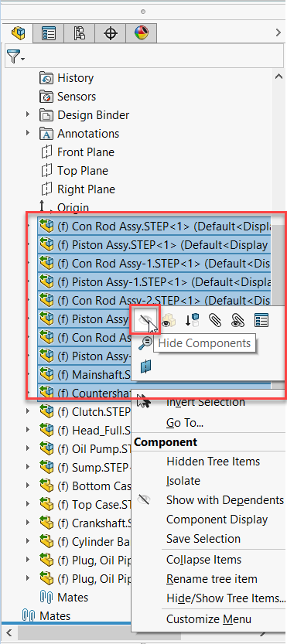The image size is (287, 644).
Task: Open the FeatureManager Design Tree tab
Action: pos(18,32)
